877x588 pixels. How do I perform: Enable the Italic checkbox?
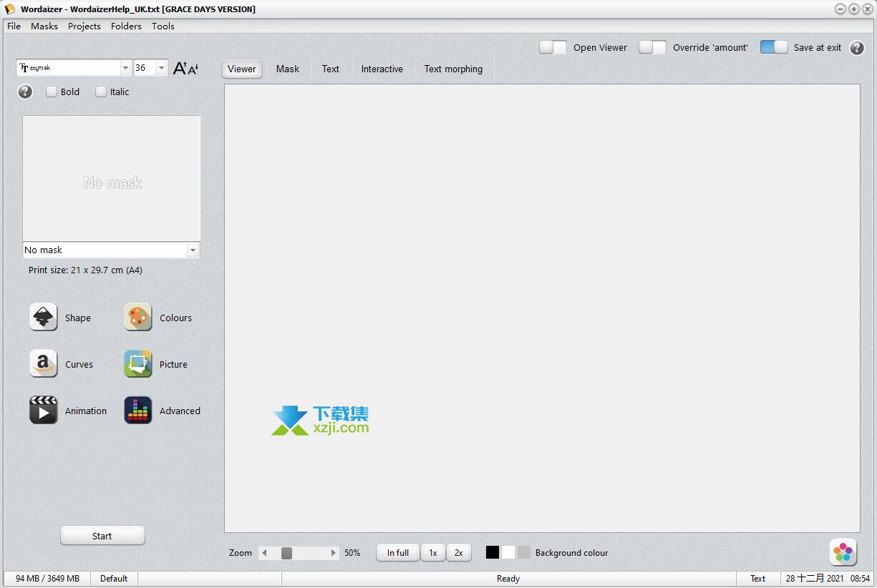tap(101, 92)
